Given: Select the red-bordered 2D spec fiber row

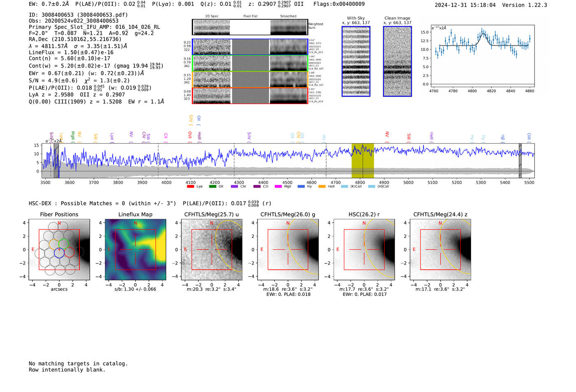Looking at the screenshot, I should click(x=250, y=96).
